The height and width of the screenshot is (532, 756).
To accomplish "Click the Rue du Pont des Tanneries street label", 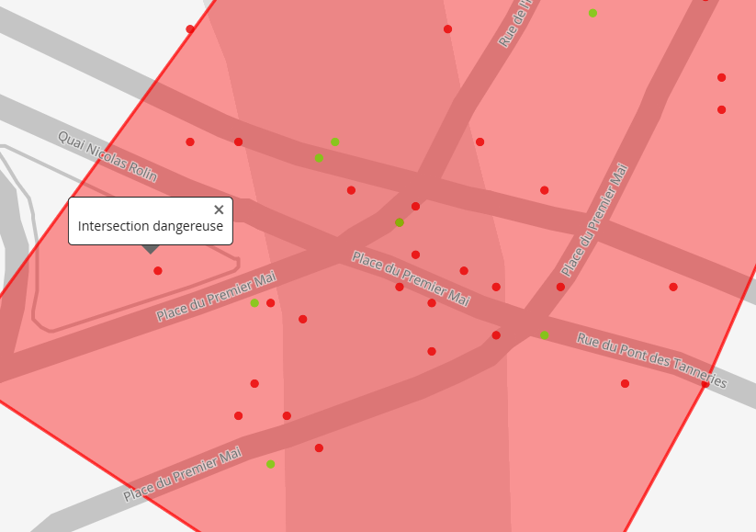I will point(652,360).
